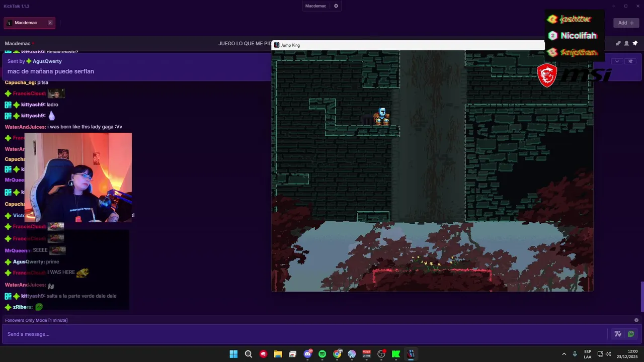Collapse pinned message with chevron arrow
Screen dimensions: 644x362
click(617, 61)
